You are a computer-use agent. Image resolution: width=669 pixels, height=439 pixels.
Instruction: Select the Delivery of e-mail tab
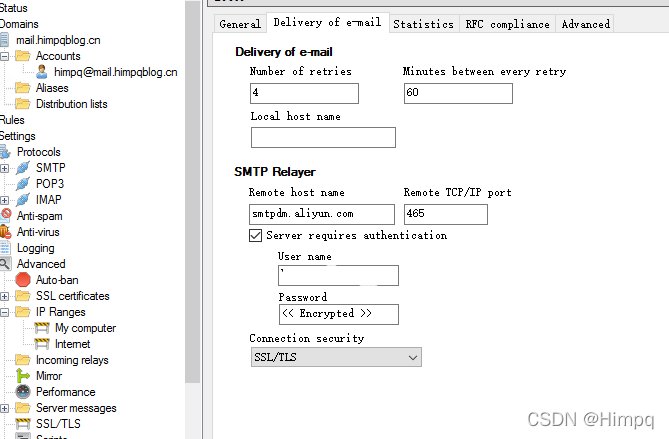point(327,22)
